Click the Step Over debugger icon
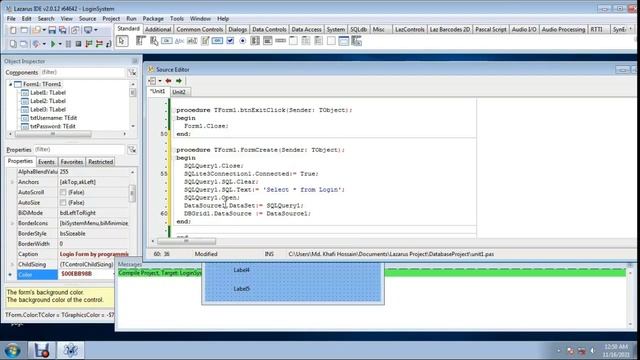 click(99, 44)
